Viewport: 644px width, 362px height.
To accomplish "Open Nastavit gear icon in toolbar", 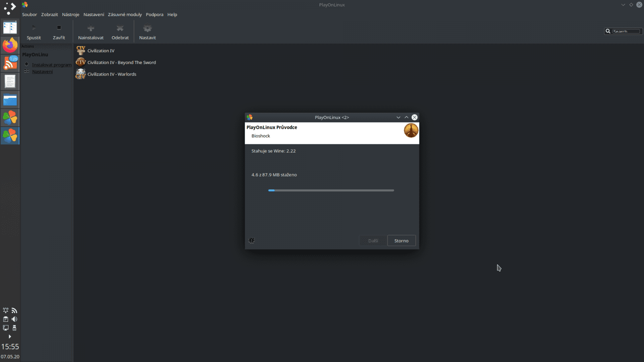I will 147,28.
